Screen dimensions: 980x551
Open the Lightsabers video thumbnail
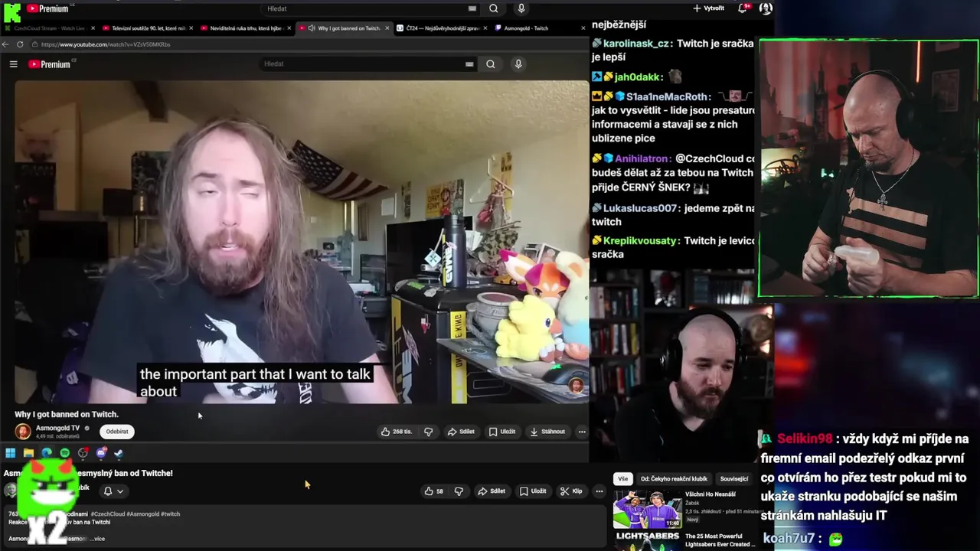(x=647, y=540)
